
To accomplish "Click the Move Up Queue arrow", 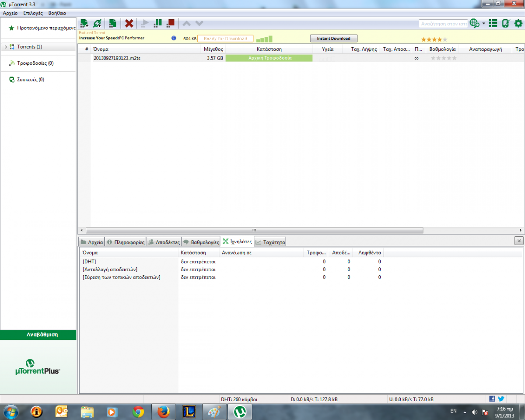I will pyautogui.click(x=186, y=23).
